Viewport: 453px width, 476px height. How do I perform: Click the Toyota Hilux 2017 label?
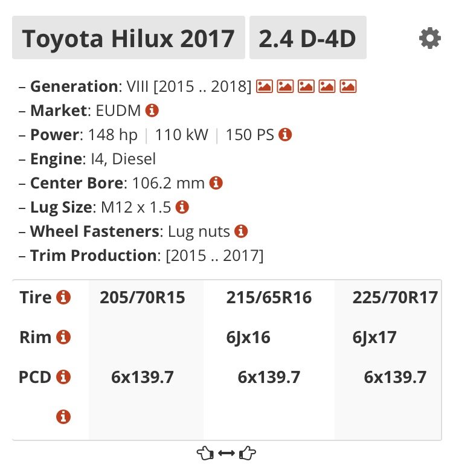129,37
